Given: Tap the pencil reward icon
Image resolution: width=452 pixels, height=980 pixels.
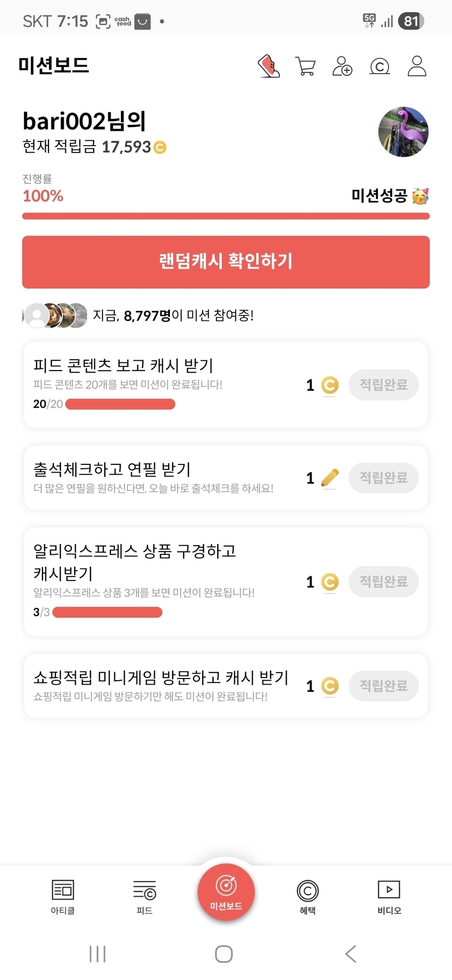Looking at the screenshot, I should (x=330, y=478).
